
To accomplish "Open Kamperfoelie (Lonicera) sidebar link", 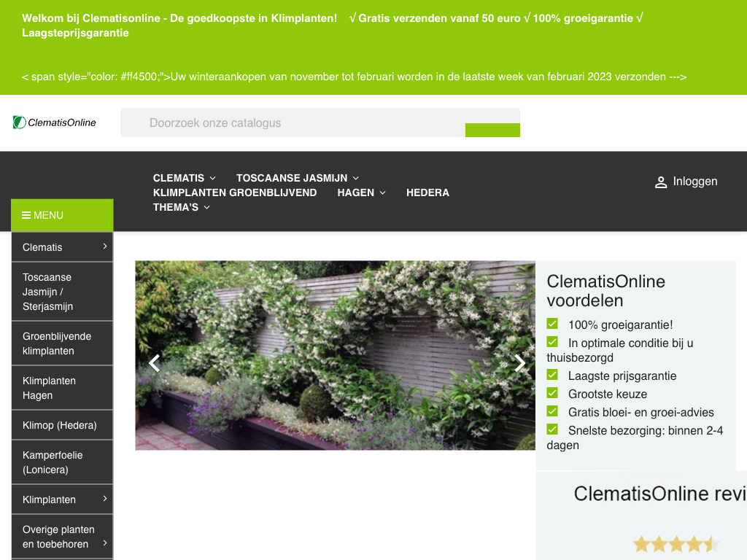I will tap(53, 462).
